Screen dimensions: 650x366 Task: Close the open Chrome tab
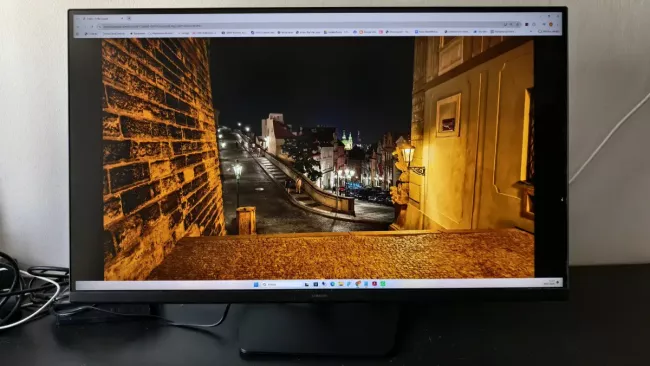(x=122, y=18)
